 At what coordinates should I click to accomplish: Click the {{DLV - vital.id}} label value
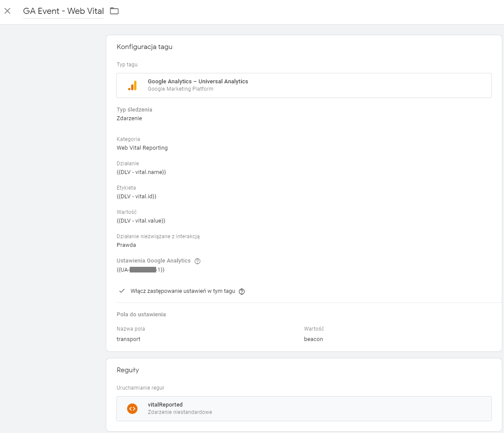pyautogui.click(x=136, y=197)
